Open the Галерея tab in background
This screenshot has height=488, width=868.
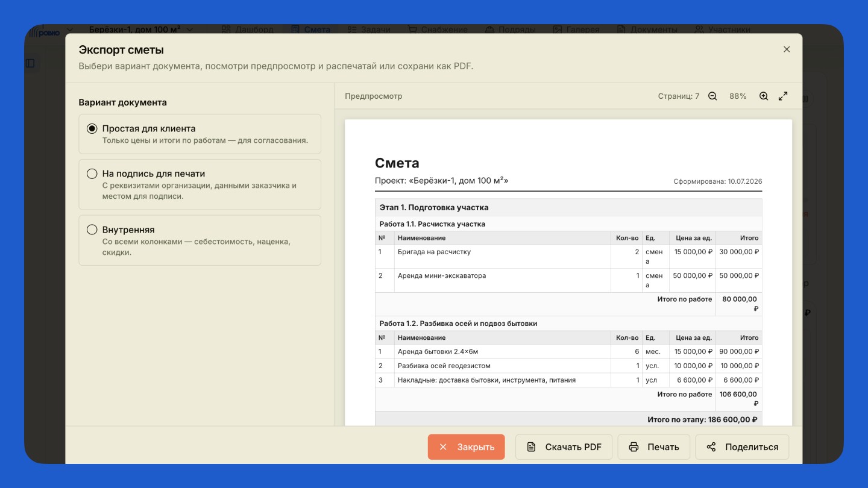[x=576, y=29]
